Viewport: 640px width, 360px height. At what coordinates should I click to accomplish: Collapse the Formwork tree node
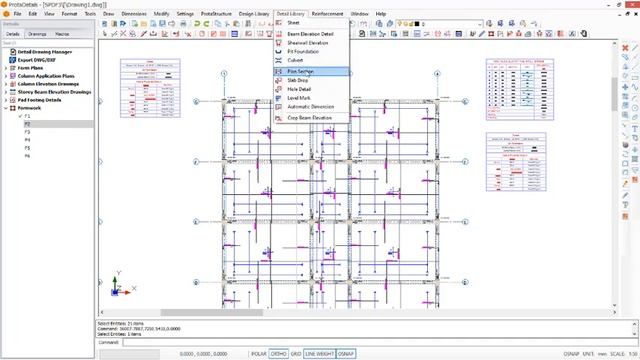point(6,108)
